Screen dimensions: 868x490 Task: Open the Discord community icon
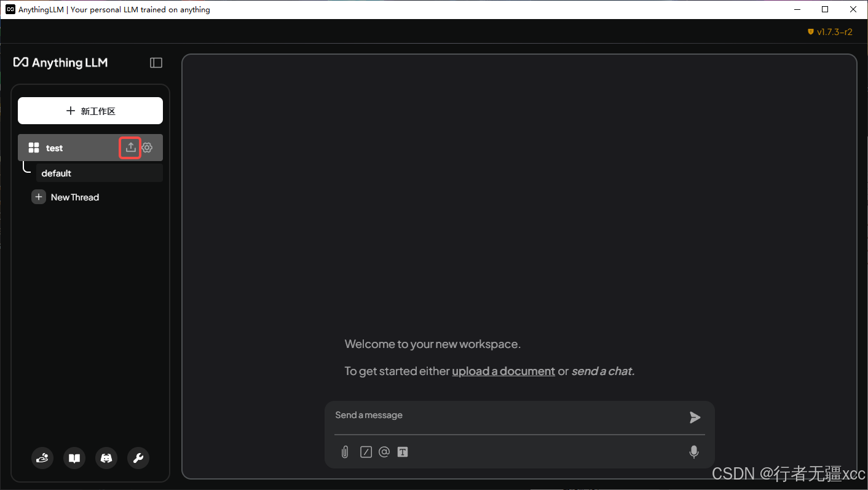coord(106,458)
